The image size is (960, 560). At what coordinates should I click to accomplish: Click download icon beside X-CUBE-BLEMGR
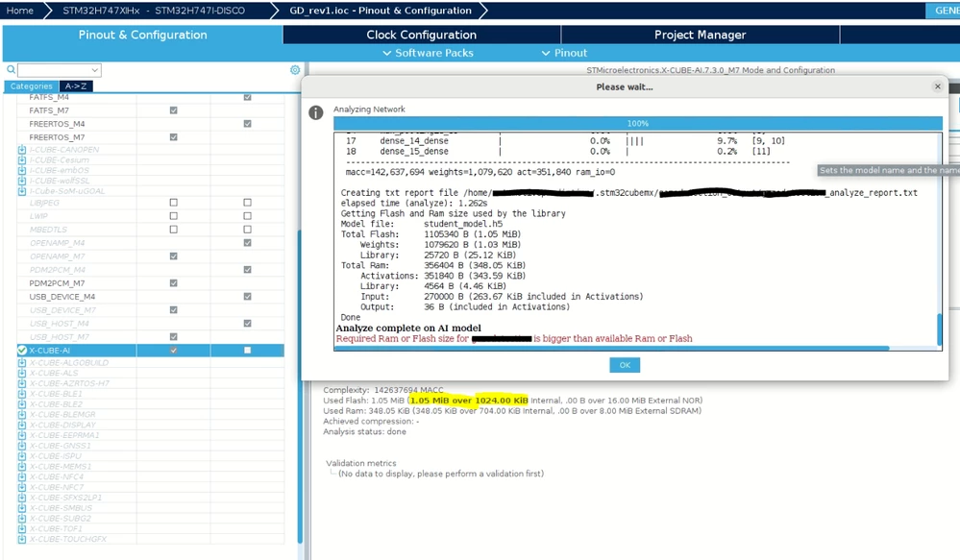click(x=22, y=415)
